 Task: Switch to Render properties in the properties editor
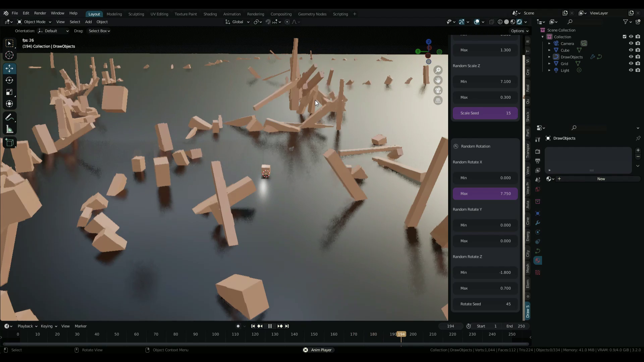click(538, 152)
